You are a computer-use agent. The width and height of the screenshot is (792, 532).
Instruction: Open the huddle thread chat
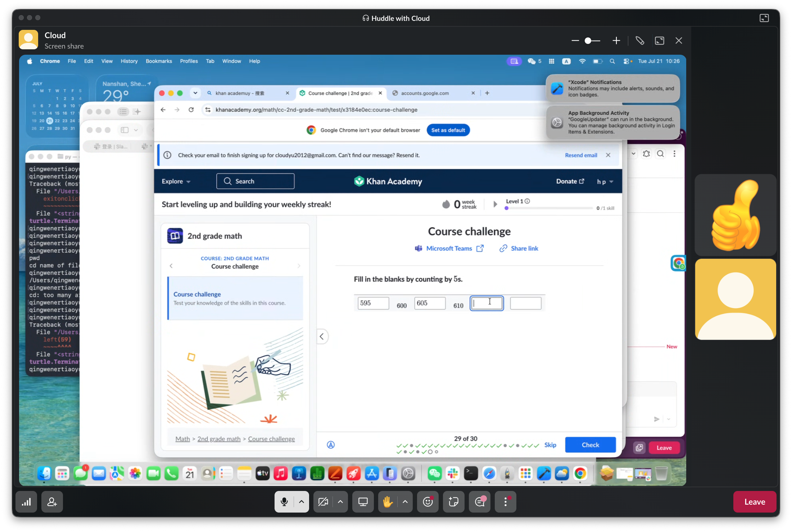480,502
